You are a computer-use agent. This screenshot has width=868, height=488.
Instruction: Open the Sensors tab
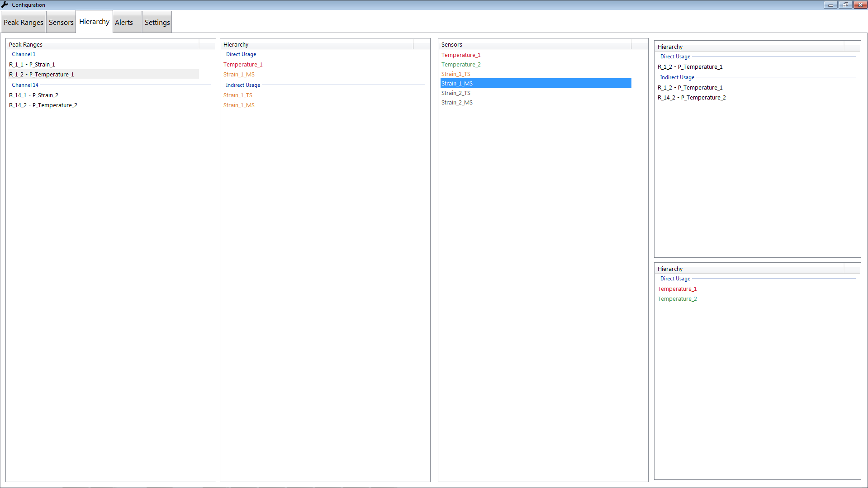(61, 23)
